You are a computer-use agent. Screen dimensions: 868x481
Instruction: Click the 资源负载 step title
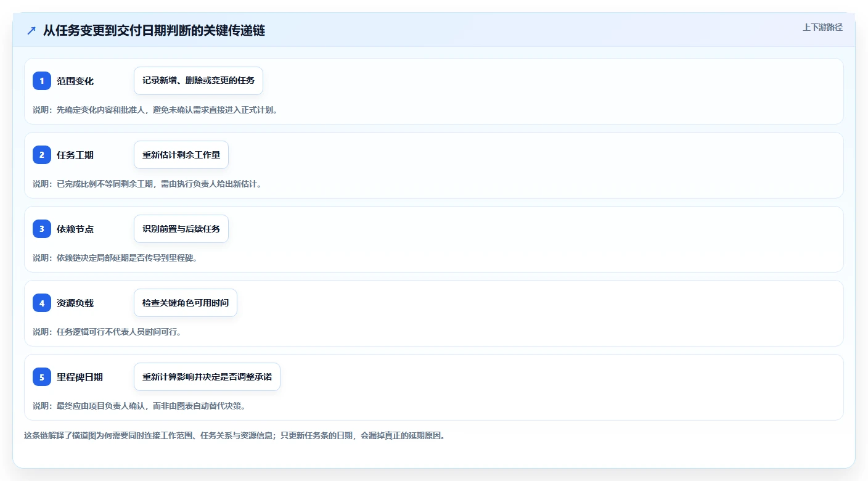coord(75,303)
